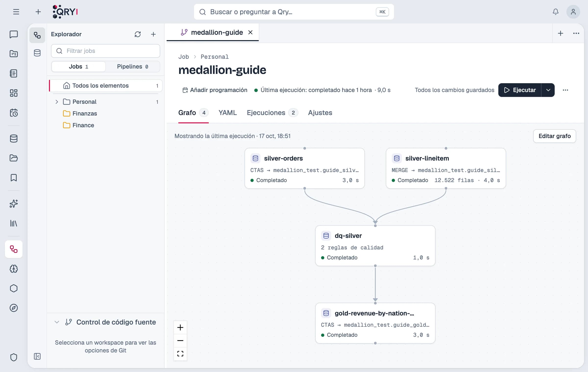This screenshot has height=372, width=588.
Task: Open the AI sparkles icon
Action: (x=14, y=204)
